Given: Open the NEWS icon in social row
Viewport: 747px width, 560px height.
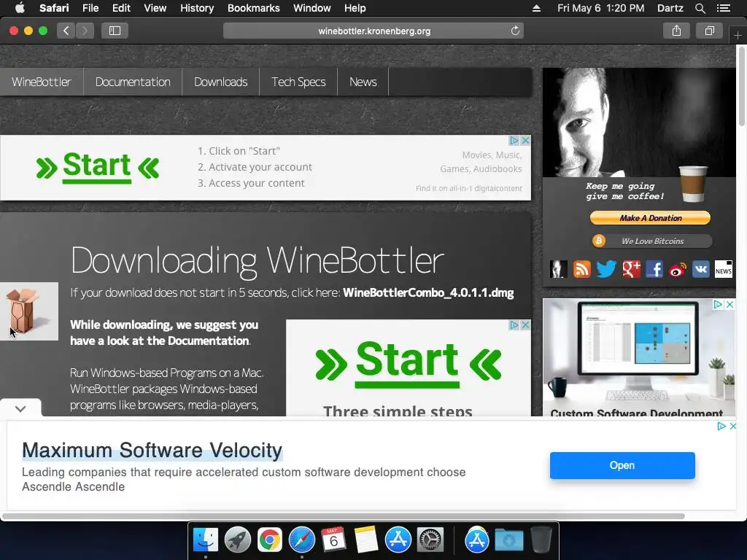Looking at the screenshot, I should tap(723, 270).
